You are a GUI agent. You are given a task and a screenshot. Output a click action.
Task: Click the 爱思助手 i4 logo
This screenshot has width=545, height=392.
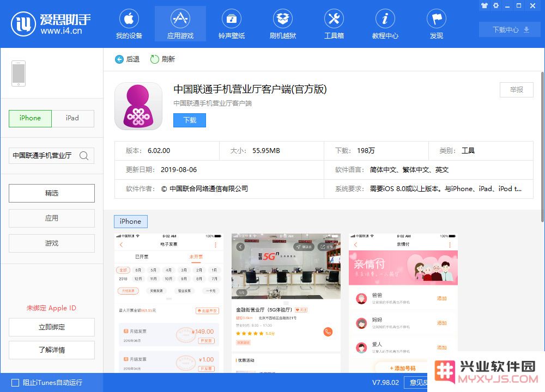(51, 23)
